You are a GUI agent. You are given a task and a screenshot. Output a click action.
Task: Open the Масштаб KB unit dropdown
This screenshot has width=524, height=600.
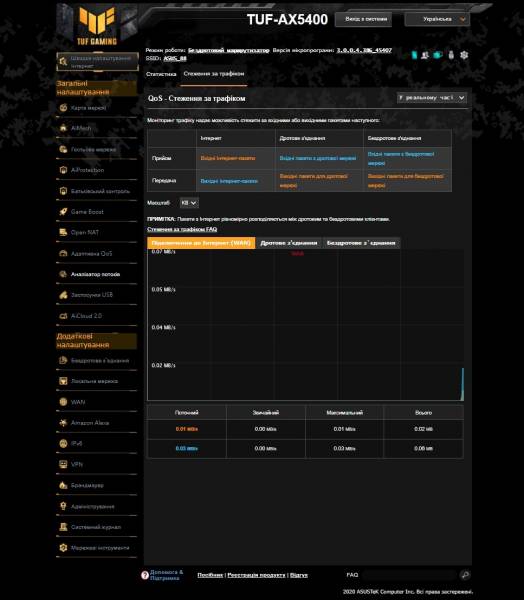(x=189, y=203)
